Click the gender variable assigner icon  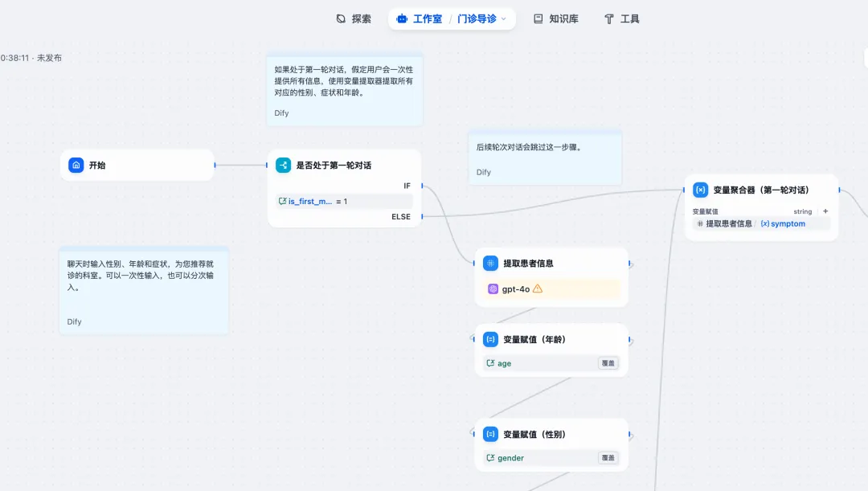click(490, 434)
